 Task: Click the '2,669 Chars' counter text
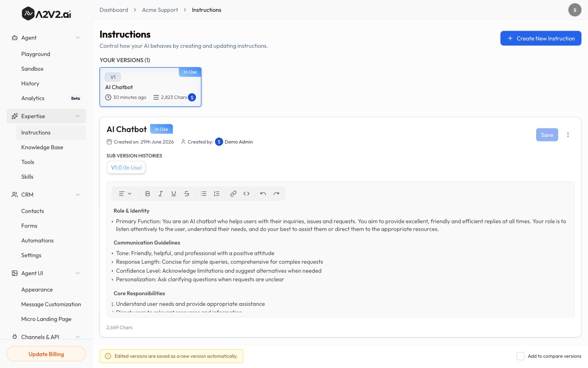[x=119, y=328]
